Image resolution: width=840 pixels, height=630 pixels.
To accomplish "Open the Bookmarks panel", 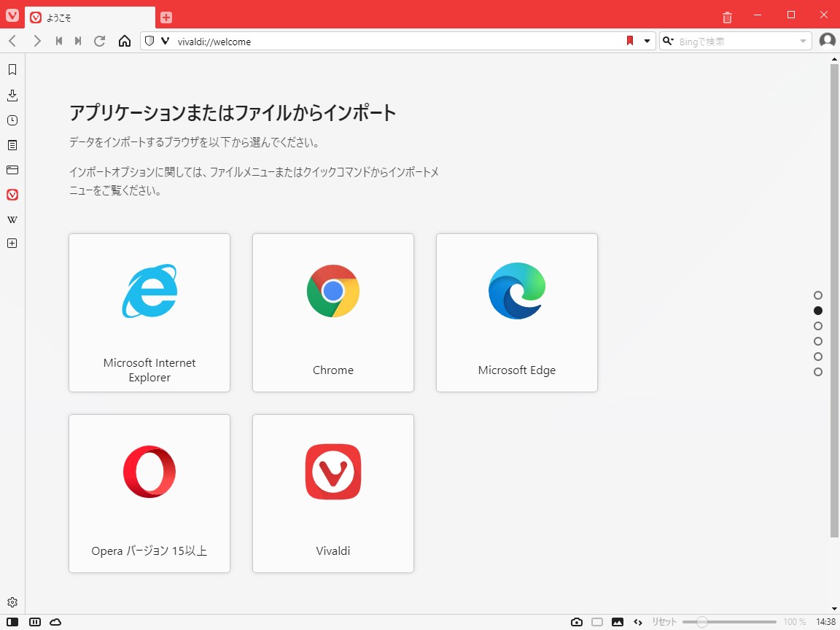I will coord(12,70).
